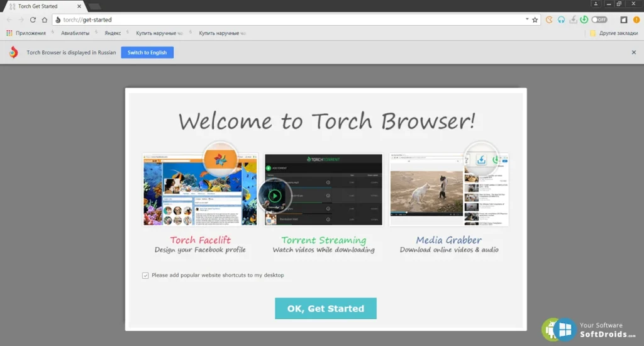Click the Torrent Streaming heading
644x346 pixels.
tap(324, 240)
